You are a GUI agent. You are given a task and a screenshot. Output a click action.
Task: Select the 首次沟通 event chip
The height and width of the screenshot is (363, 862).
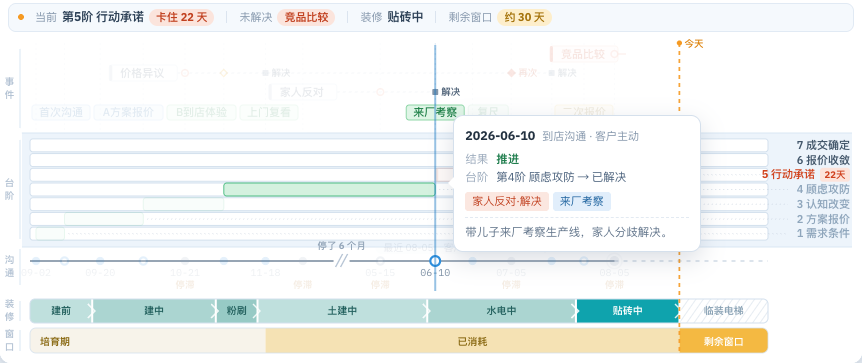(x=61, y=112)
